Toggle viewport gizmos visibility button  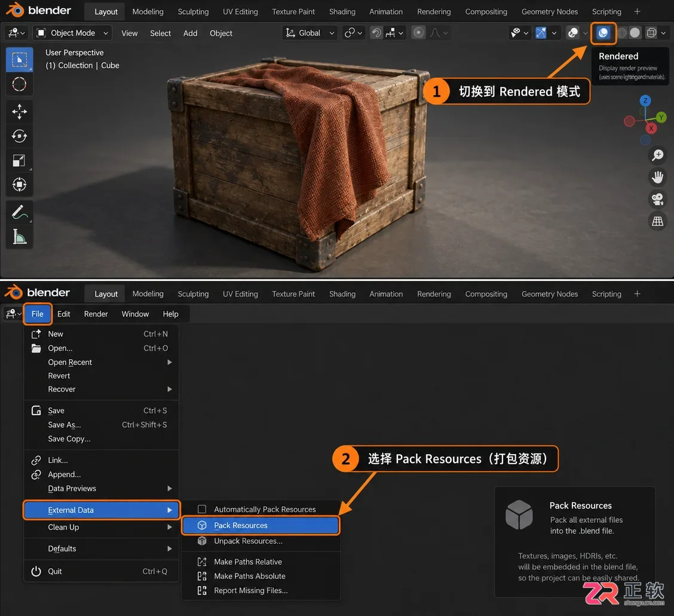coord(541,33)
